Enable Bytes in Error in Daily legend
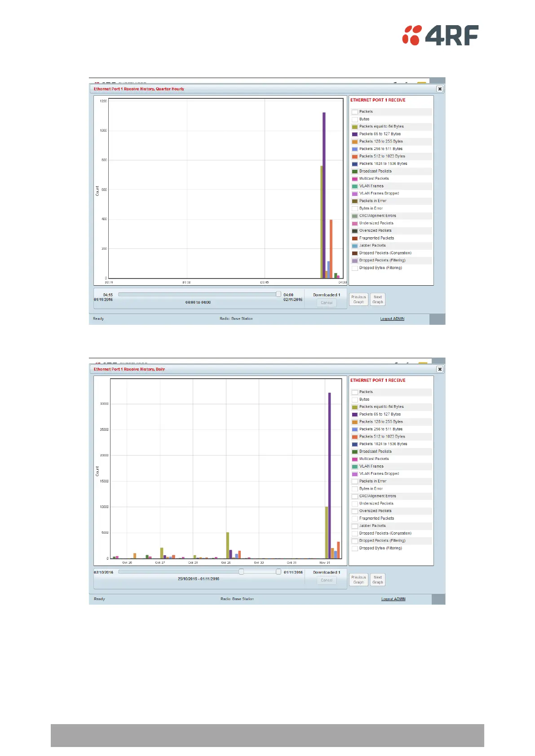The width and height of the screenshot is (535, 756). [354, 489]
